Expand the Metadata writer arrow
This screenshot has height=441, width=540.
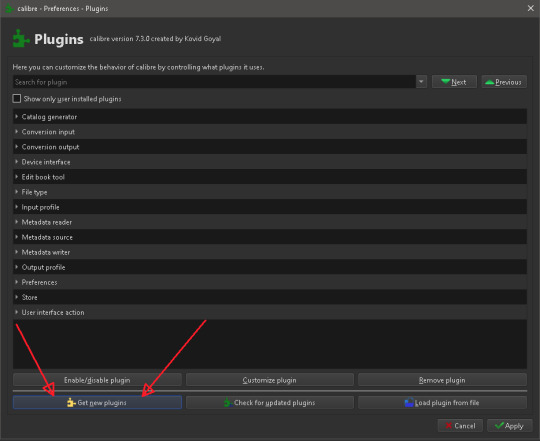[x=17, y=252]
